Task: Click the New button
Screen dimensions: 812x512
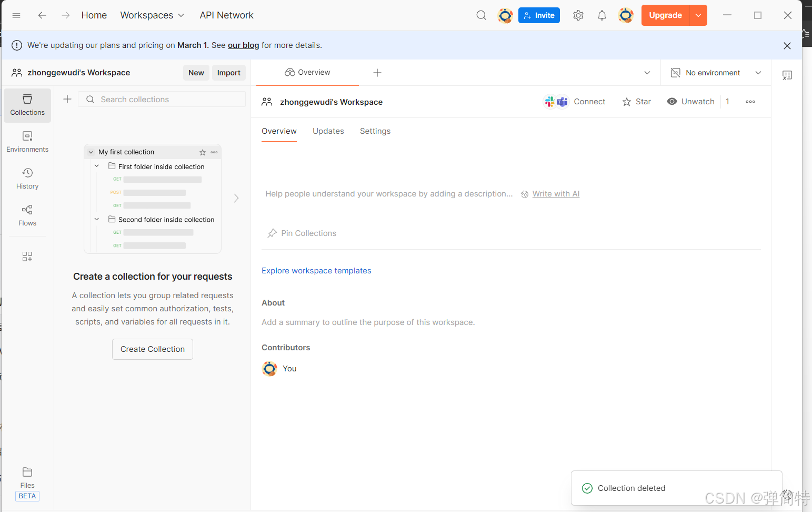Action: point(196,73)
